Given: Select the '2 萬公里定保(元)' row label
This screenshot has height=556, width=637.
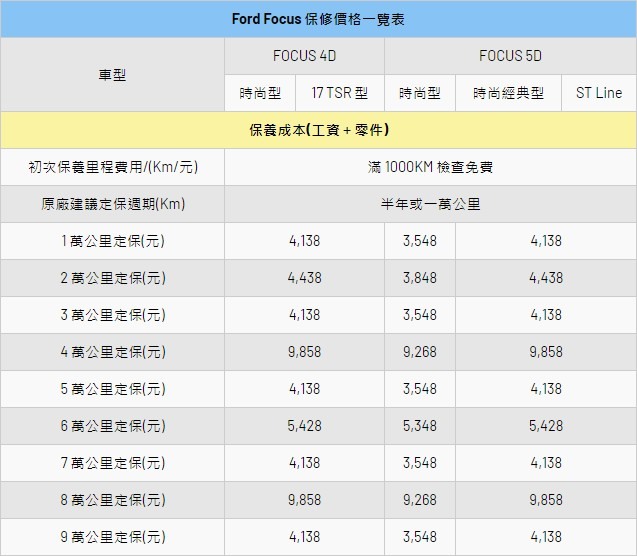Looking at the screenshot, I should click(x=112, y=278).
